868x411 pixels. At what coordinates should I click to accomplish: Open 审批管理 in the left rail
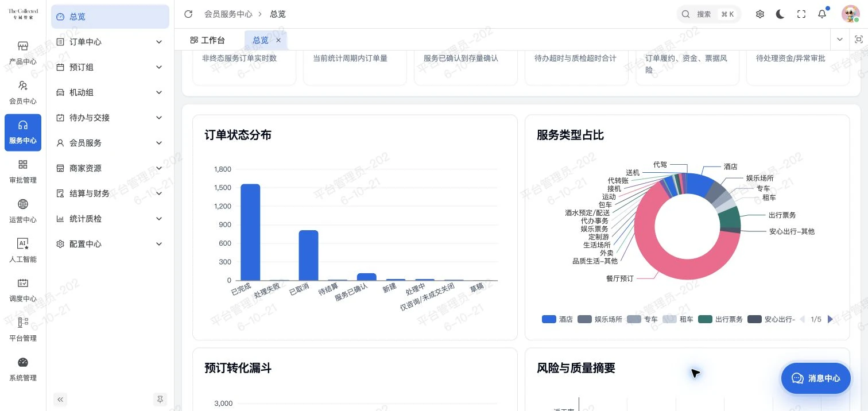pyautogui.click(x=23, y=172)
